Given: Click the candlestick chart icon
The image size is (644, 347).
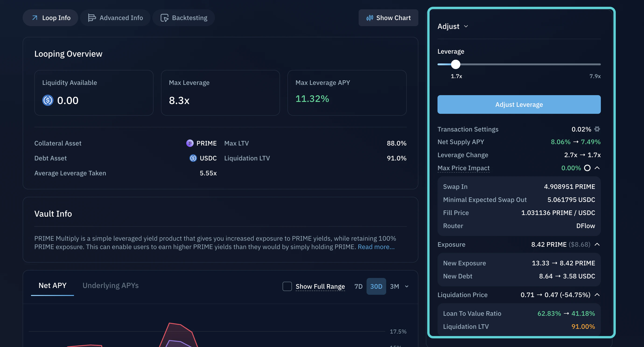Looking at the screenshot, I should click(370, 18).
